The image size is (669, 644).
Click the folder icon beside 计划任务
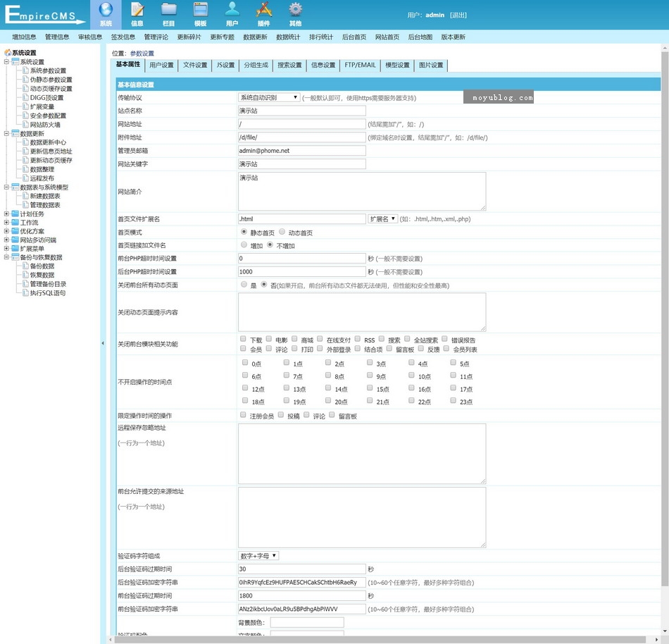pos(15,213)
